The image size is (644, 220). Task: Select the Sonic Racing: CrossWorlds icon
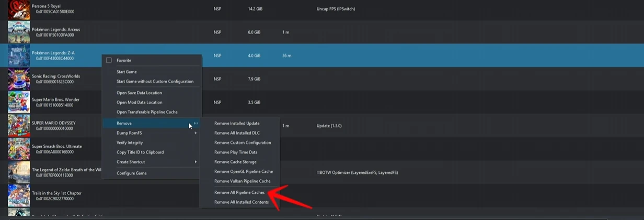tap(18, 79)
